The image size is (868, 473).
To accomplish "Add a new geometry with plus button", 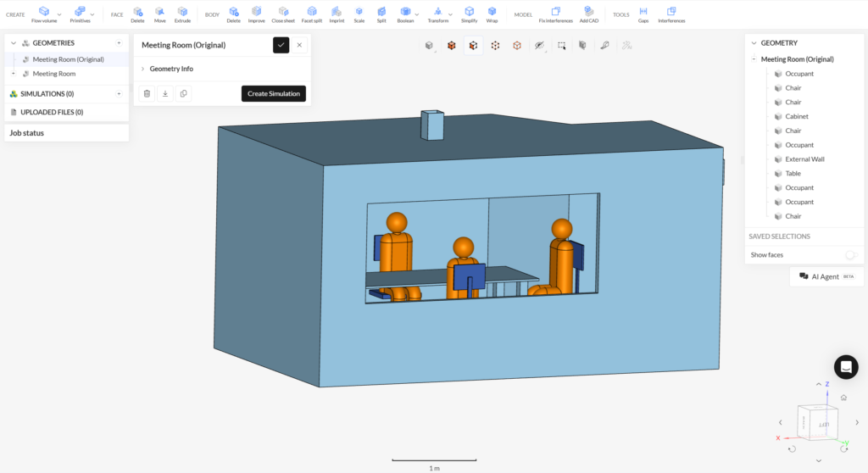I will [119, 42].
